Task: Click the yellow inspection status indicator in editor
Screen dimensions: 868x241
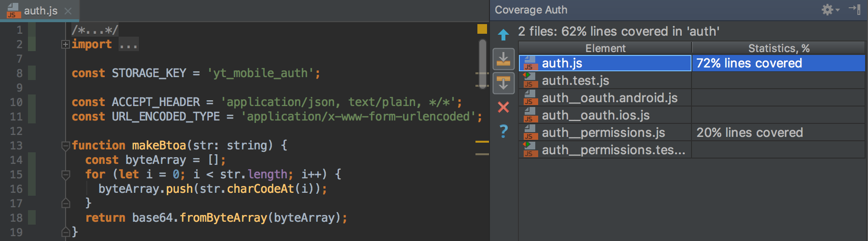Action: pyautogui.click(x=482, y=29)
